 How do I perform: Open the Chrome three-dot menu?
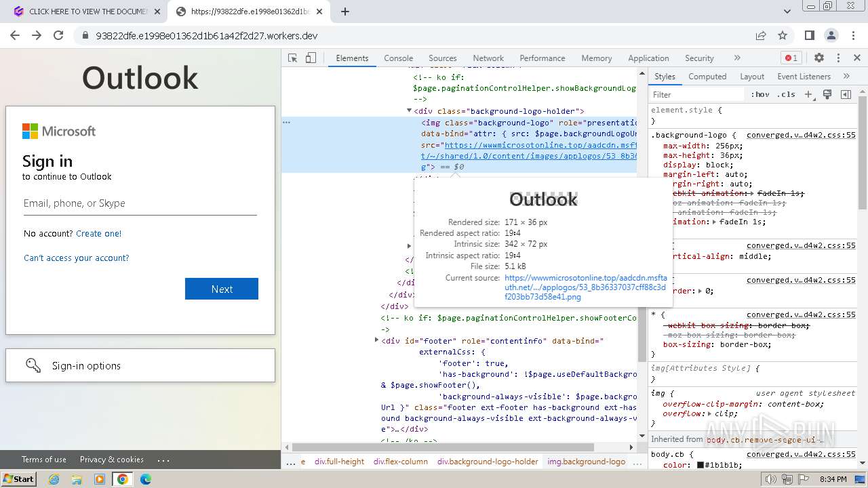(x=853, y=35)
